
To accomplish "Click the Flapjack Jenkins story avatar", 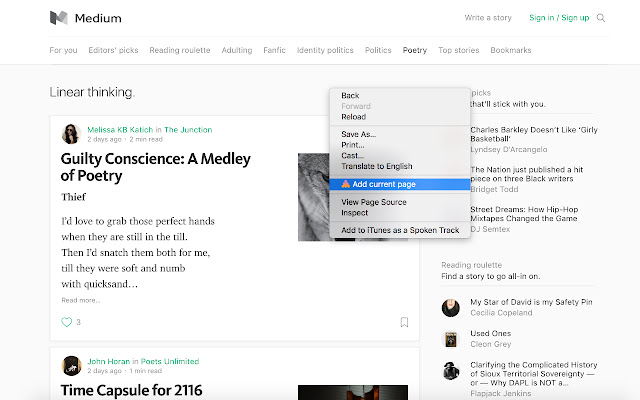I will pyautogui.click(x=451, y=371).
